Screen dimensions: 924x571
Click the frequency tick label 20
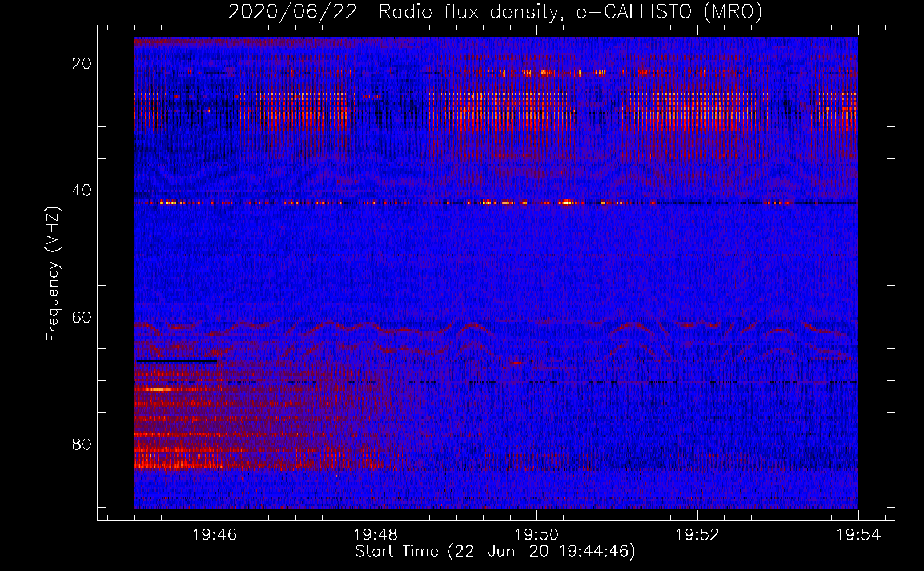[x=82, y=63]
